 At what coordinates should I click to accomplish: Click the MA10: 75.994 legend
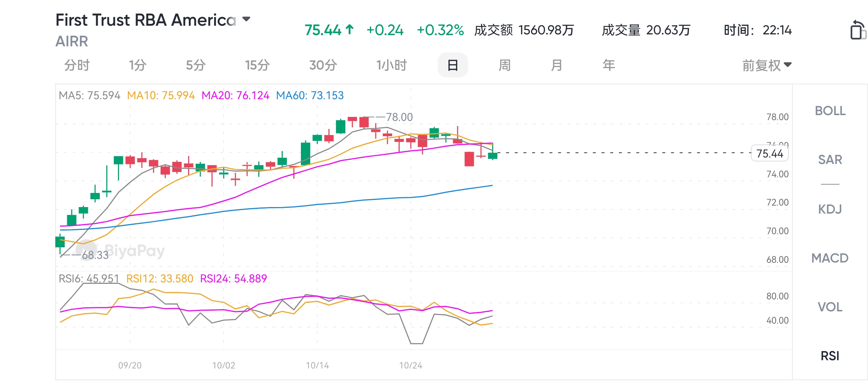click(161, 95)
